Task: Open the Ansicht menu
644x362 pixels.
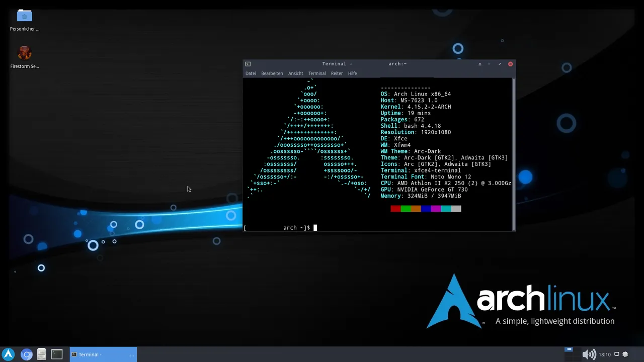Action: [295, 73]
